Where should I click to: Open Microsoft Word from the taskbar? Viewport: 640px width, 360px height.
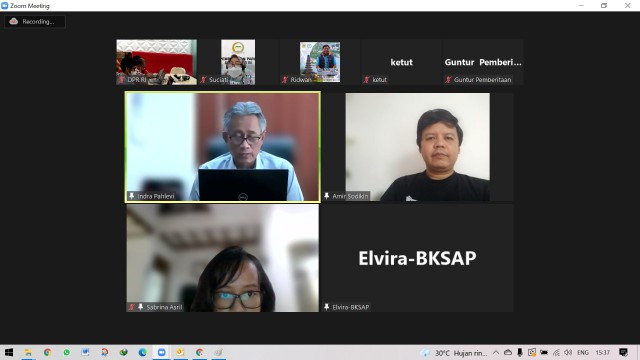(x=85, y=352)
